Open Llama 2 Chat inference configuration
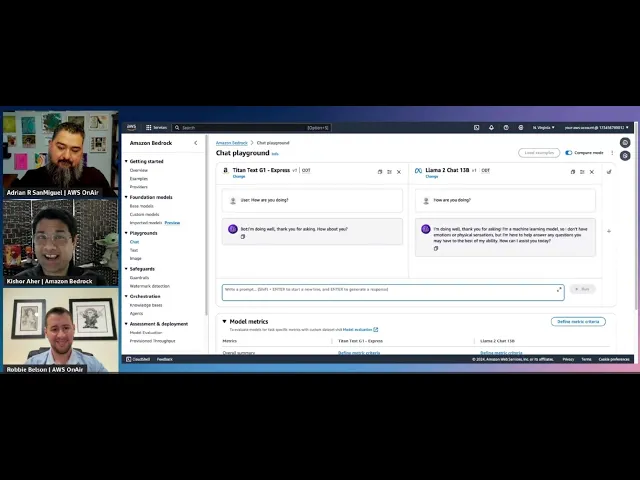 coord(582,172)
